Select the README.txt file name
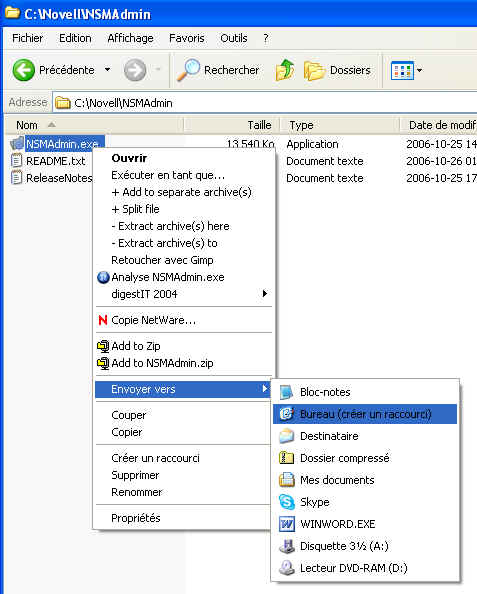 [56, 161]
